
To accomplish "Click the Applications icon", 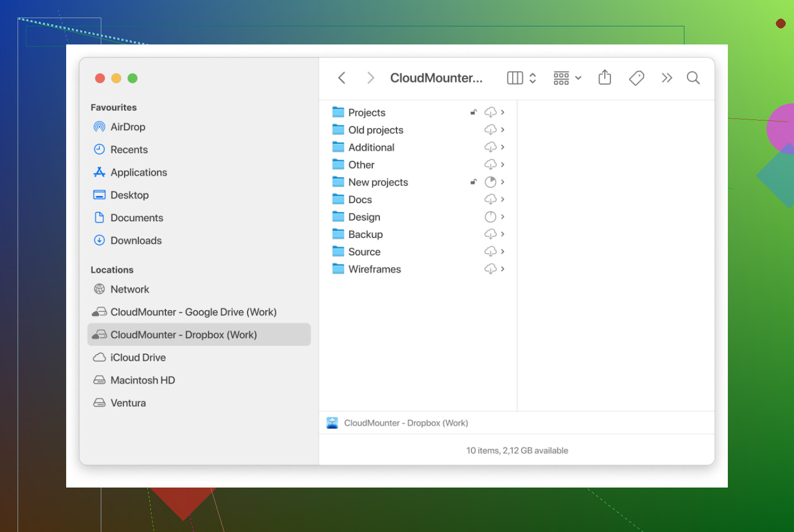I will click(99, 172).
